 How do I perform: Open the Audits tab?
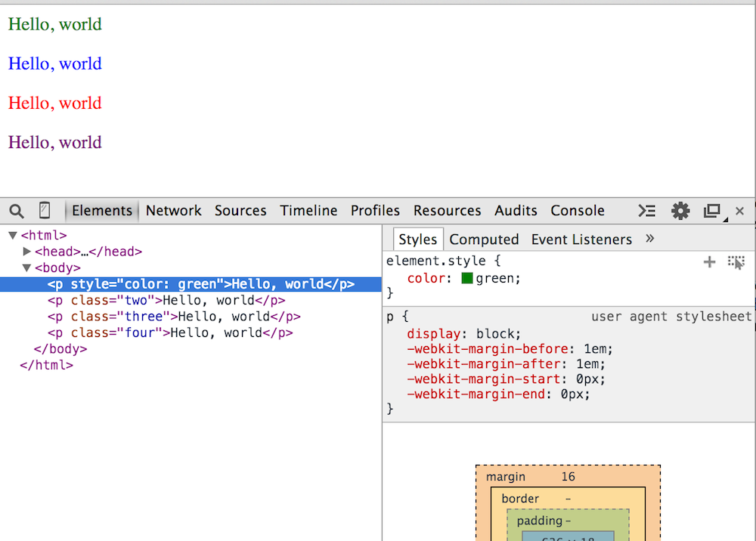pyautogui.click(x=516, y=211)
